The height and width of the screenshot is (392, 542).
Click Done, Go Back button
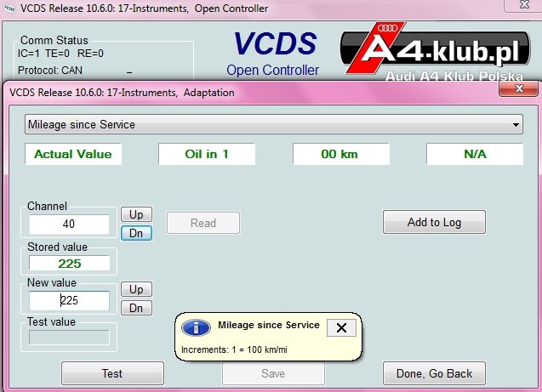tap(434, 373)
